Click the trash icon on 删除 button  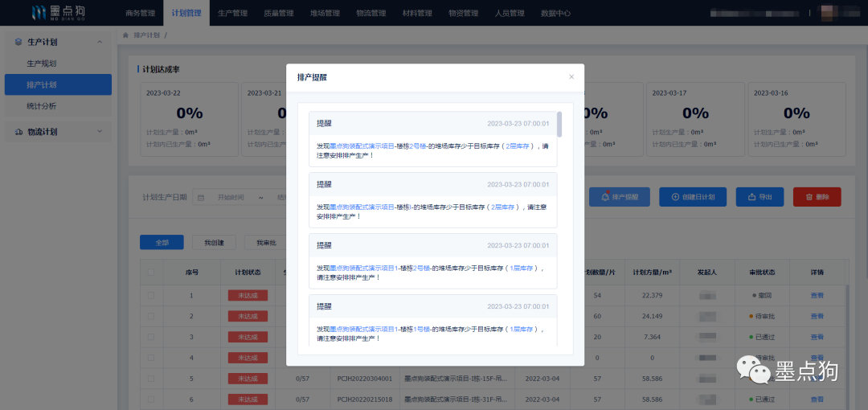[x=808, y=197]
